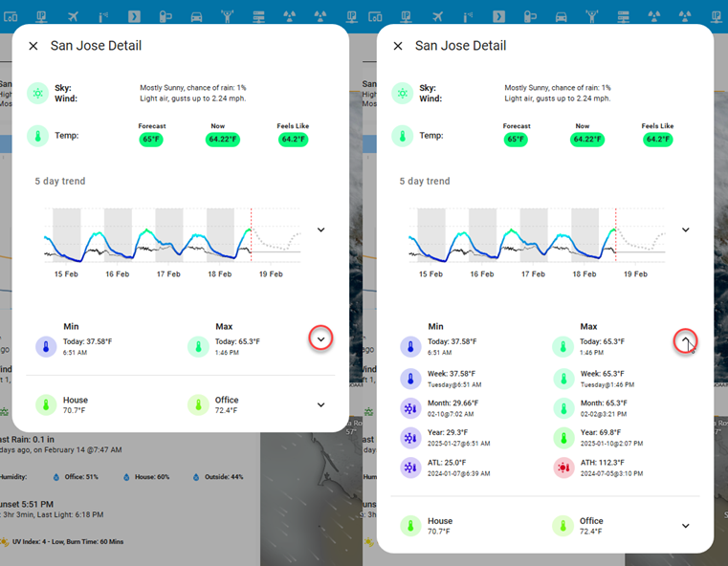Viewport: 728px width, 566px height.
Task: Select the weightlifter icon in toolbar behind collapsed dialog
Action: pyautogui.click(x=228, y=17)
